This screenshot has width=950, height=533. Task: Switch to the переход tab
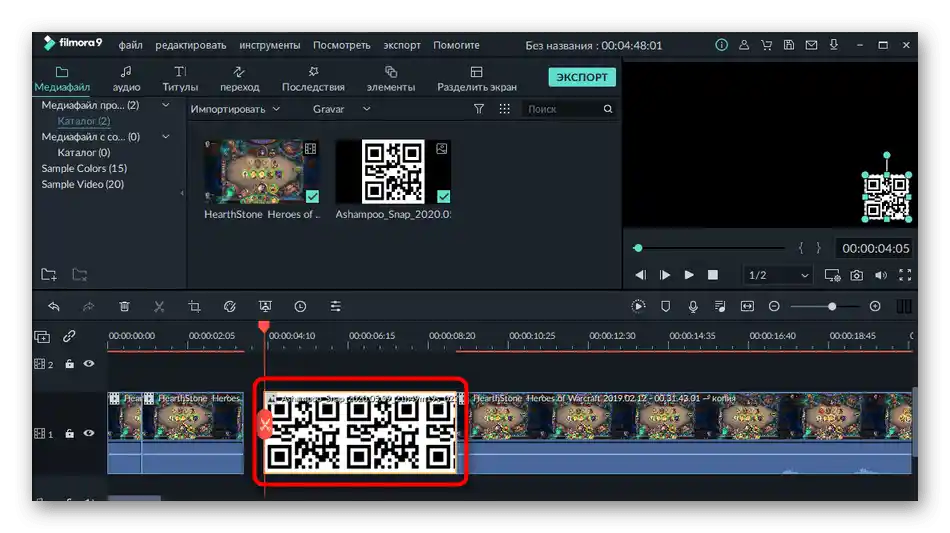tap(239, 79)
